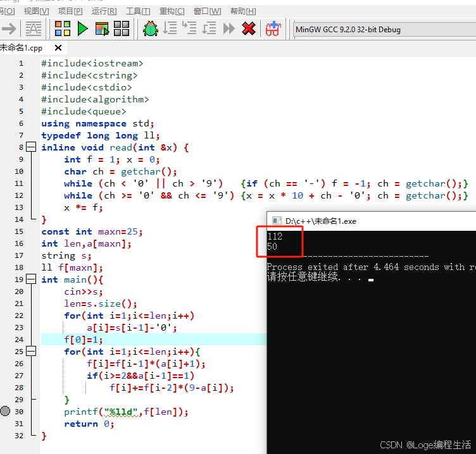Click the console output value 50
Viewport: 476px width, 454px height.
pos(272,246)
